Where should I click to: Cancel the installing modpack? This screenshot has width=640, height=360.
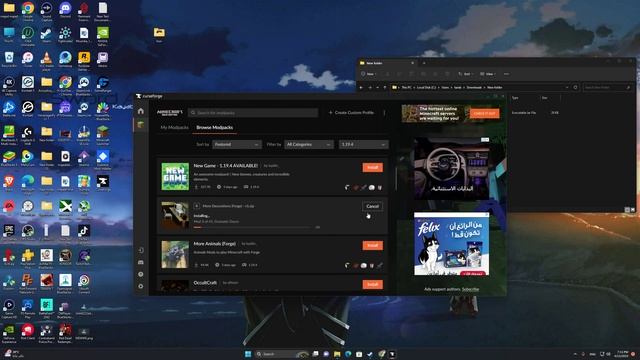[x=372, y=206]
